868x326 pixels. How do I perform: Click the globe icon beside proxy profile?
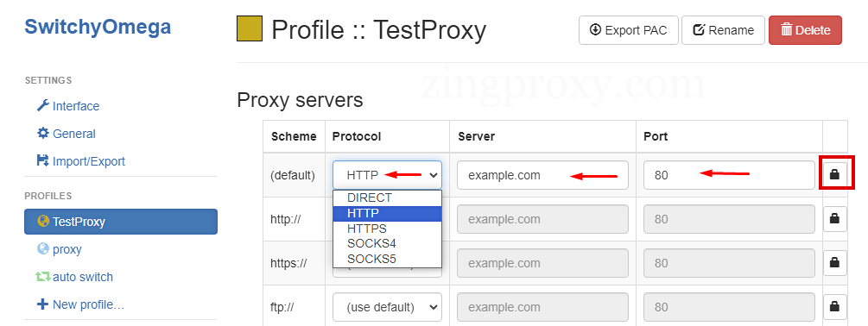pyautogui.click(x=42, y=248)
